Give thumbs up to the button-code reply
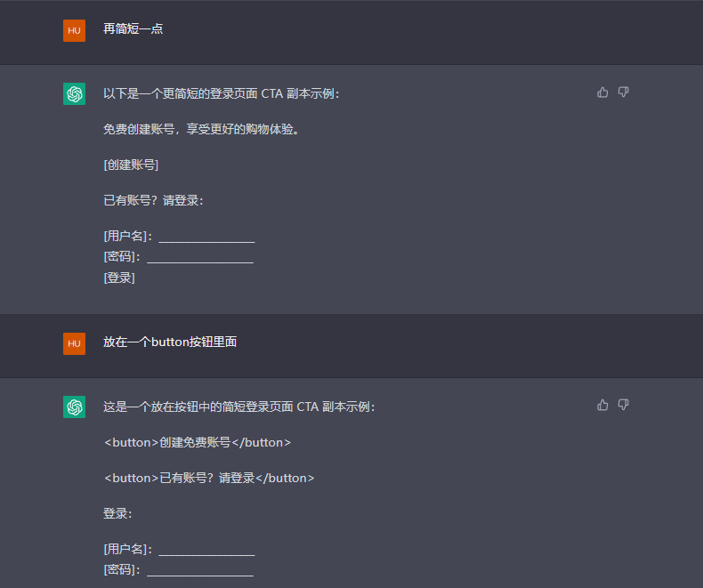 [x=602, y=405]
